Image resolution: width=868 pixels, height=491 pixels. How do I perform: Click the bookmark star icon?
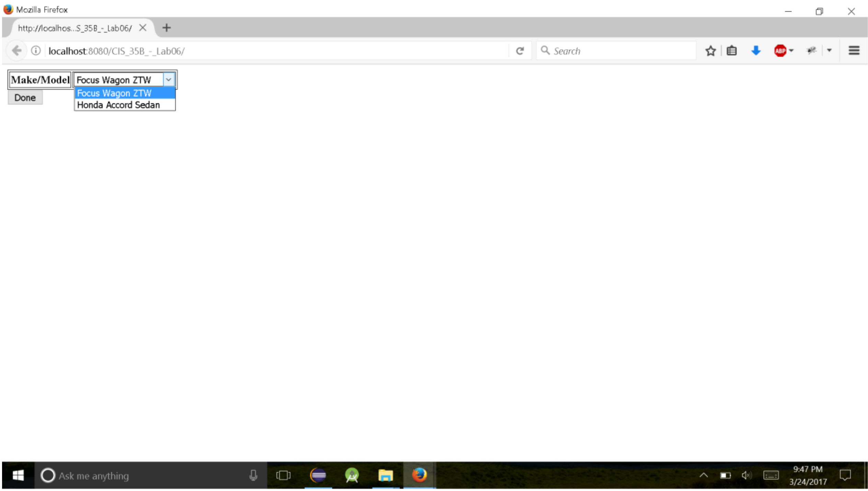710,51
